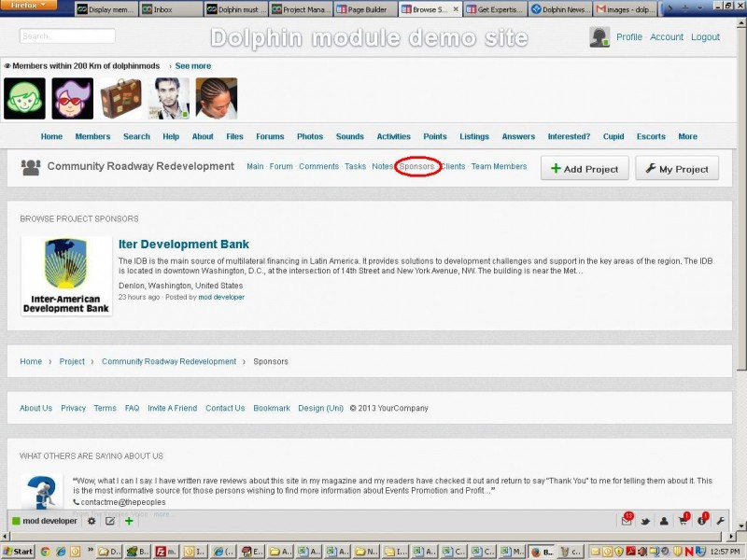Screen dimensions: 747x560
Task: Click the Windows Start button
Action: tap(18, 552)
